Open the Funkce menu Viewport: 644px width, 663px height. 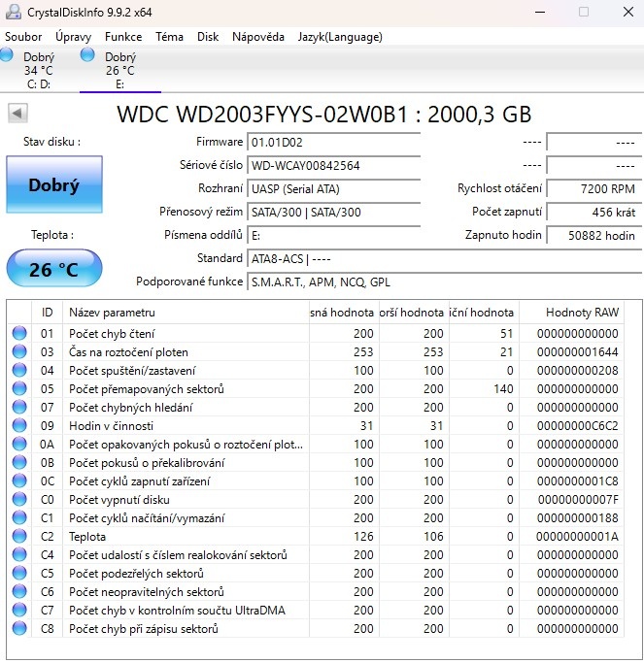[123, 37]
